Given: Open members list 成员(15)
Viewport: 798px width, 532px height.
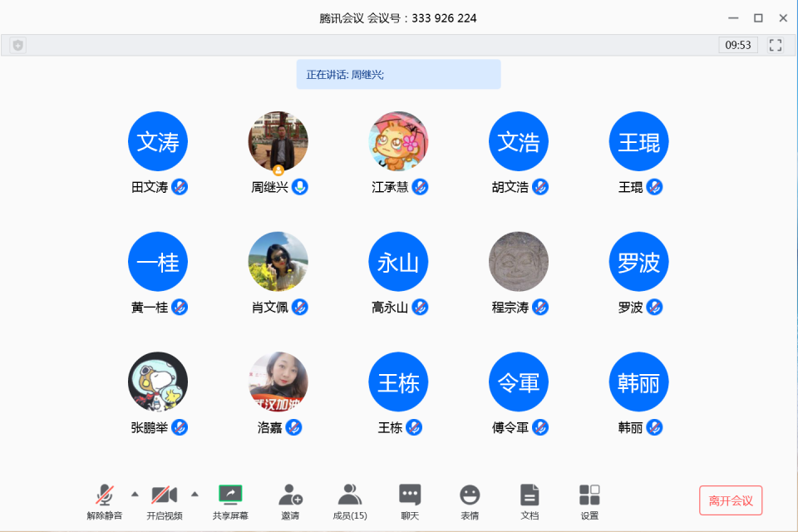Looking at the screenshot, I should point(350,501).
